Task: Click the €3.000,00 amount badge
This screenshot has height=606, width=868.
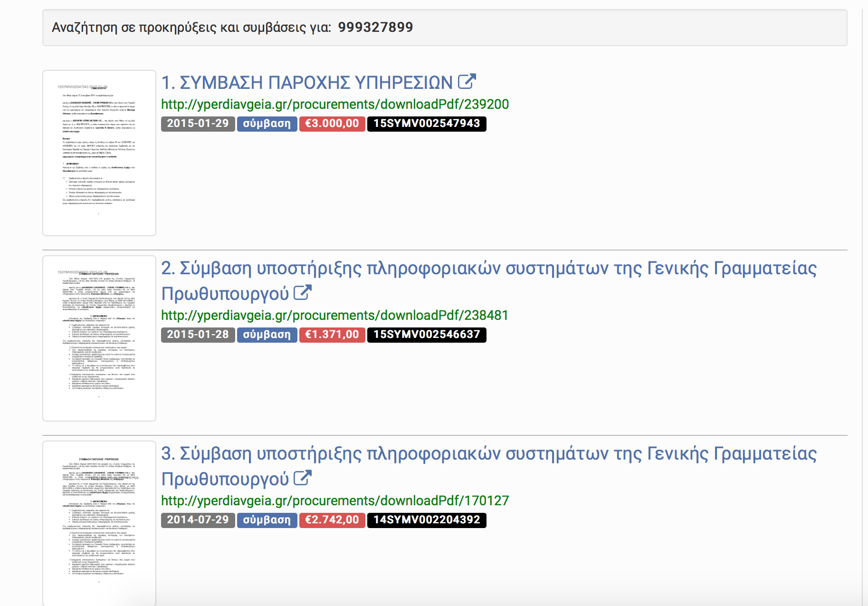Action: pos(332,124)
